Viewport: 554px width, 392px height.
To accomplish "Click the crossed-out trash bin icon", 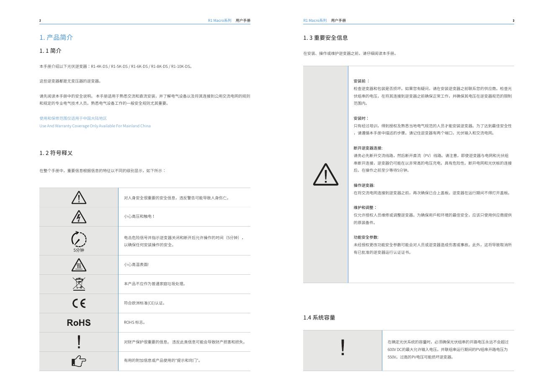I will coord(79,284).
